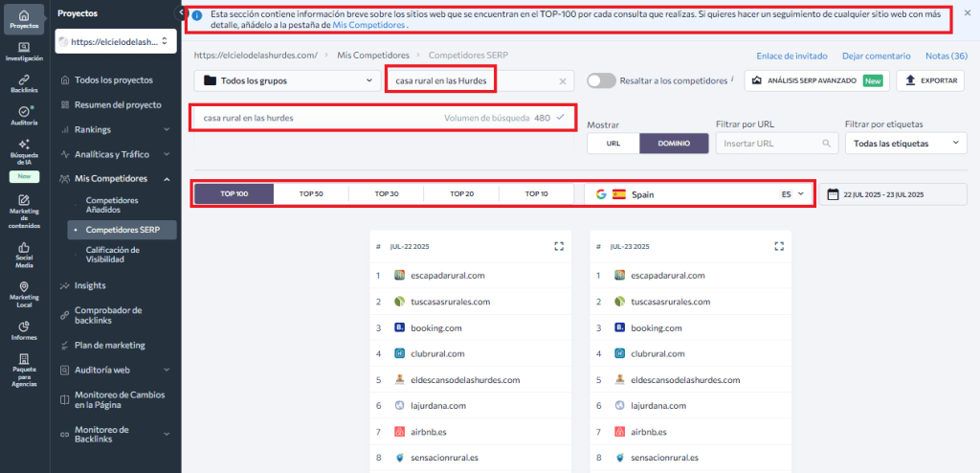Click the calendar icon of date range
The width and height of the screenshot is (980, 473).
833,194
